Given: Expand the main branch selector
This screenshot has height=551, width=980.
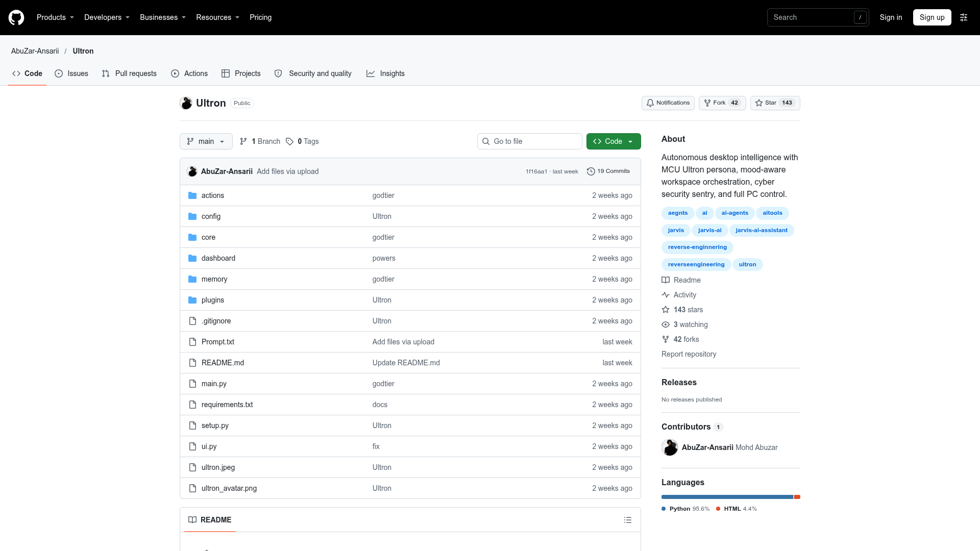Looking at the screenshot, I should (206, 141).
